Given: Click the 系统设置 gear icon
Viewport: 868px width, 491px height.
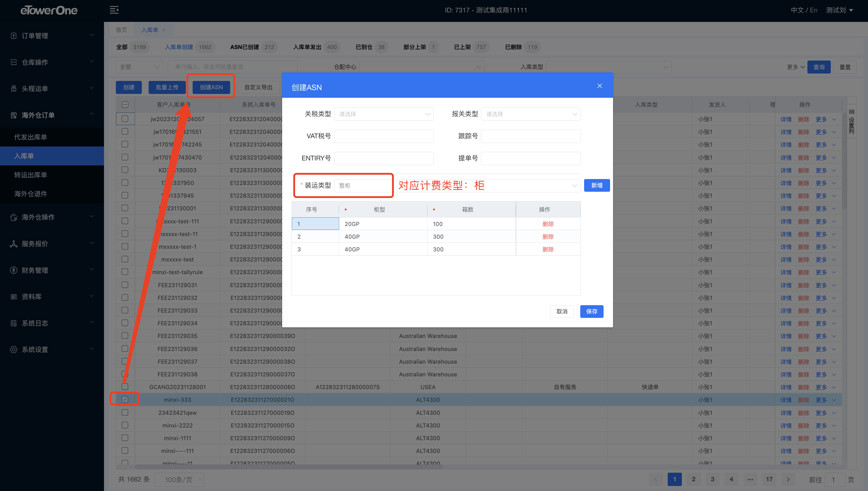Looking at the screenshot, I should [x=14, y=350].
